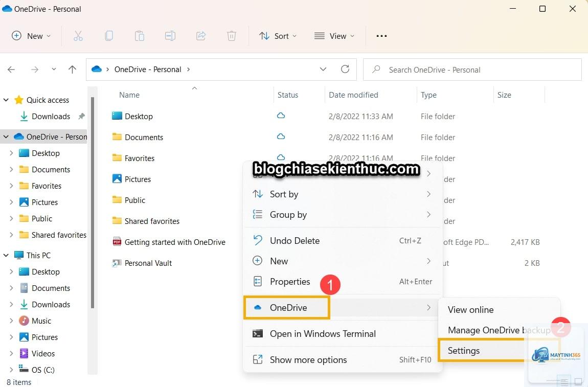Click the OS (C:) drive icon
The width and height of the screenshot is (588, 387).
coord(24,369)
